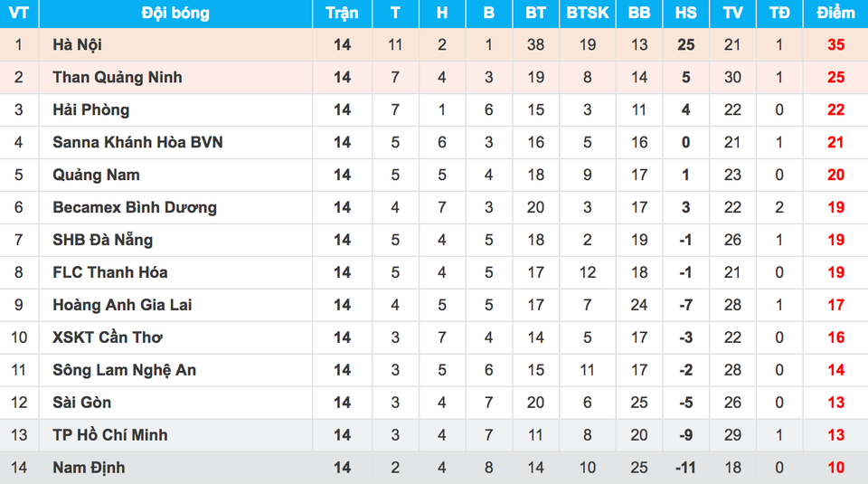Click the Đội bóng column header
The image size is (868, 484).
[175, 13]
